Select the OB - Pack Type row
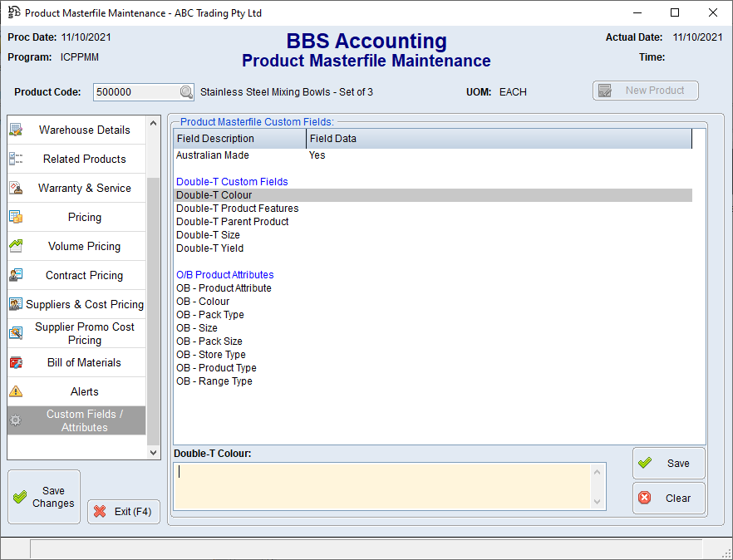The height and width of the screenshot is (560, 733). tap(210, 315)
